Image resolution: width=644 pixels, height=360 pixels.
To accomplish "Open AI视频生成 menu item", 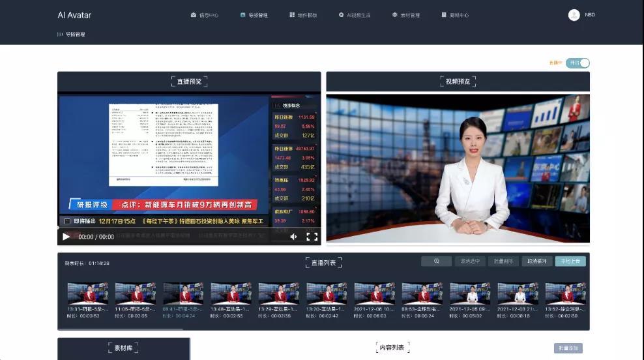I will point(355,15).
